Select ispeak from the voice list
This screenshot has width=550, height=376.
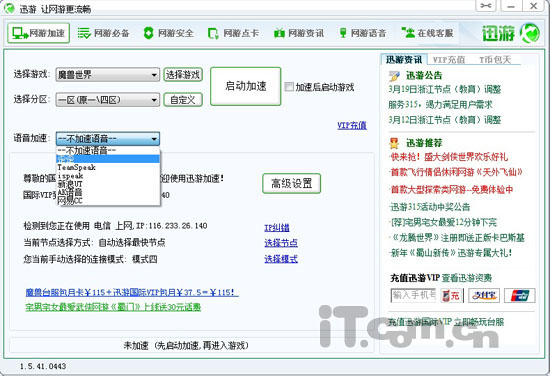pyautogui.click(x=108, y=176)
